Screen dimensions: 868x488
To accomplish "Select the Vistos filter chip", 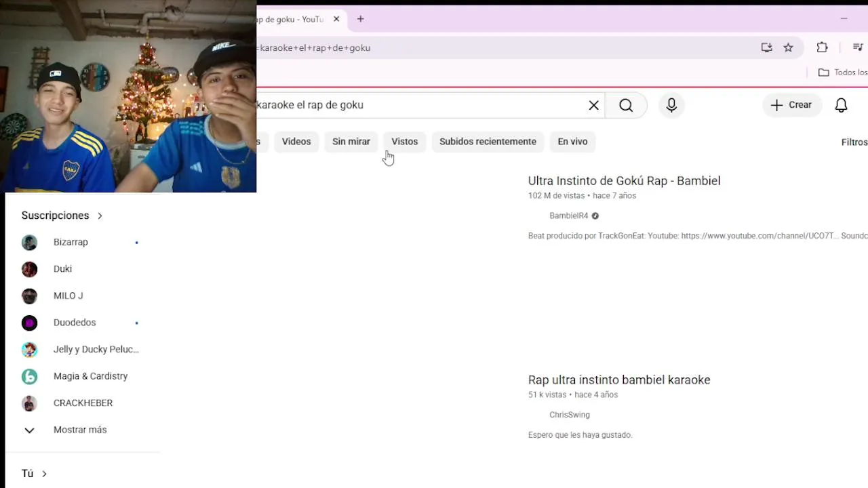I will click(x=405, y=142).
